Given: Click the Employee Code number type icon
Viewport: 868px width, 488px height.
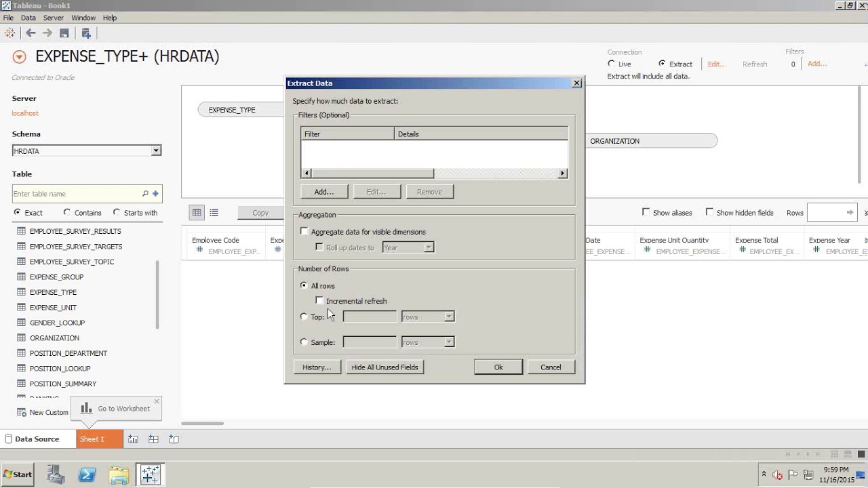Looking at the screenshot, I should pos(199,251).
